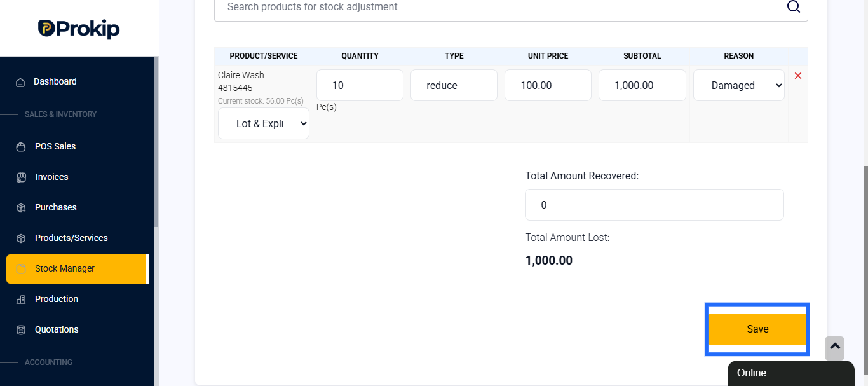Click the TYPE column header
The image size is (868, 386).
point(454,56)
